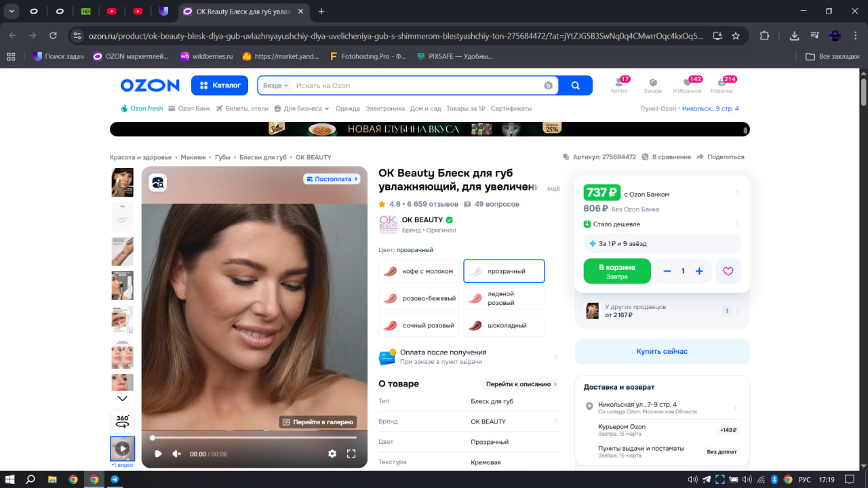Enter fullscreen mode in video player
Viewport: 868px width, 488px height.
click(x=351, y=453)
